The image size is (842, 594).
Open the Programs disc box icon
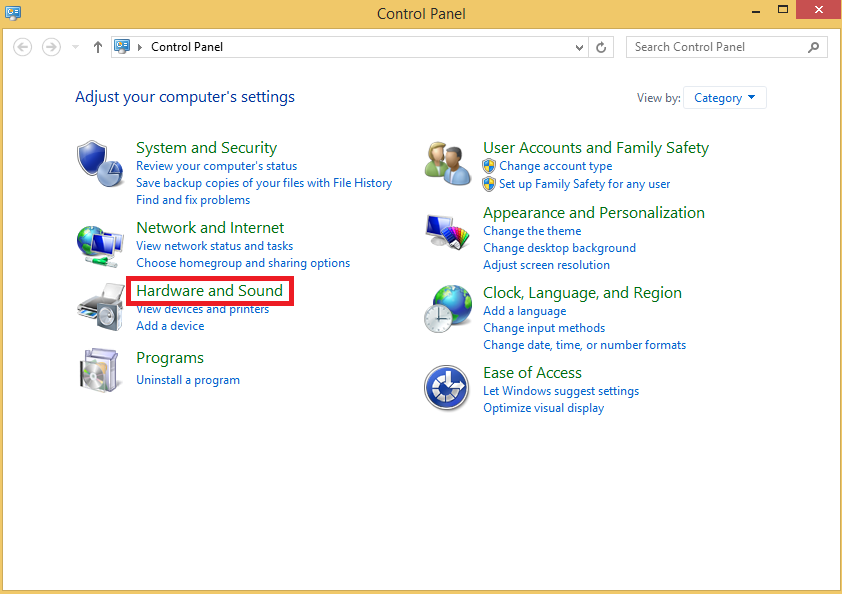99,370
